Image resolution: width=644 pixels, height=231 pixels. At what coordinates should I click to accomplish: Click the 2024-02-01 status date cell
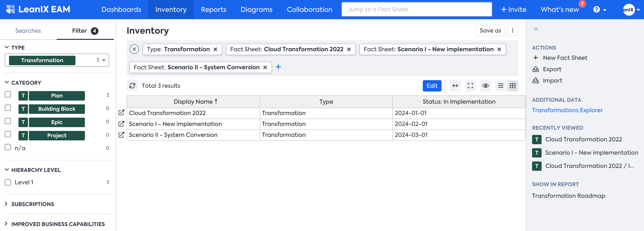459,124
